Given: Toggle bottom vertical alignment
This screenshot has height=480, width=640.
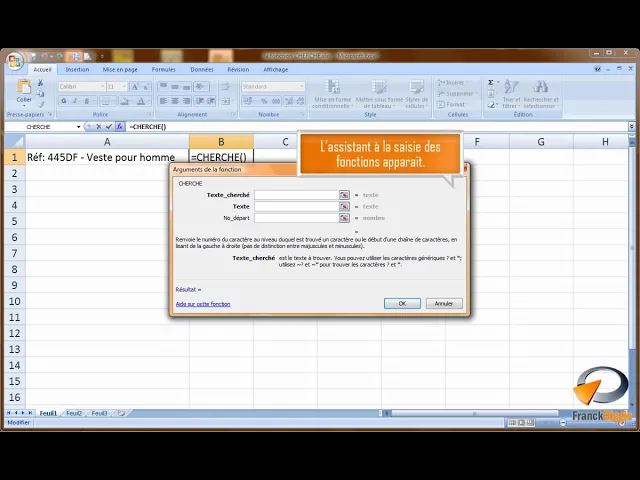Looking at the screenshot, I should click(187, 87).
